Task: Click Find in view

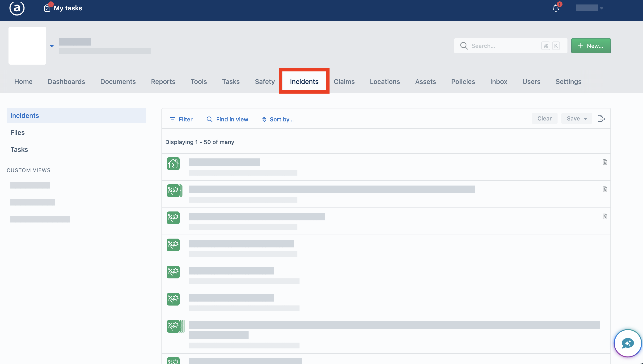Action: 227,119
